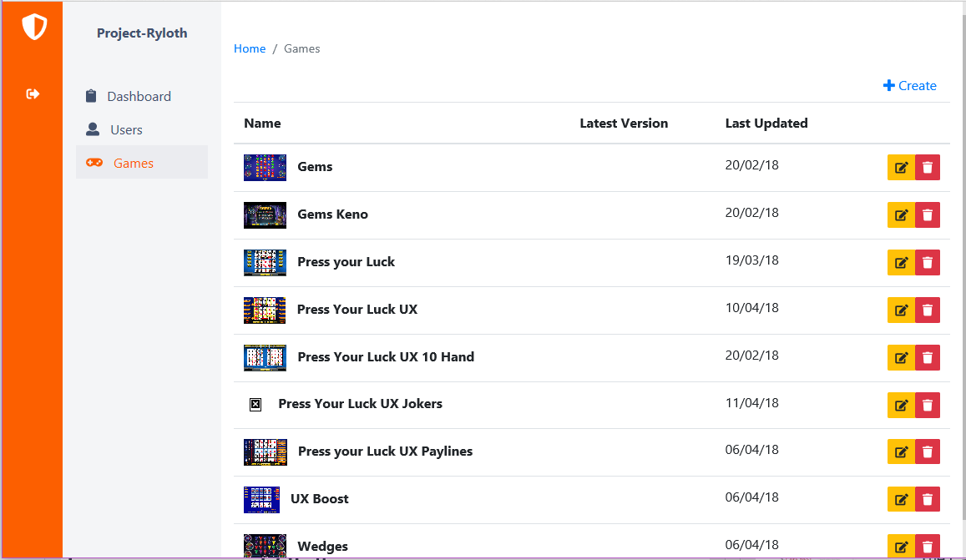Click the Project-Ryloth title
The height and width of the screenshot is (560, 966).
point(142,33)
